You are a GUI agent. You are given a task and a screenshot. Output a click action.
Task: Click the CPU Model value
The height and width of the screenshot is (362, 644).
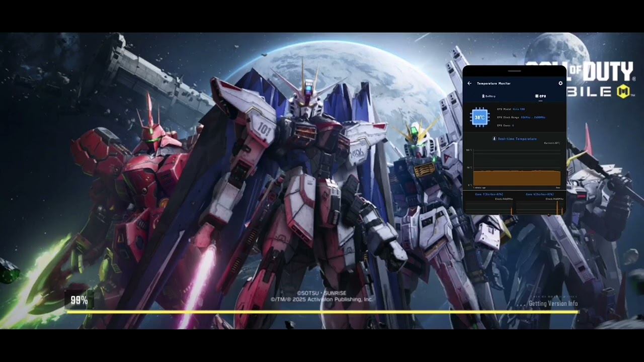coord(519,109)
